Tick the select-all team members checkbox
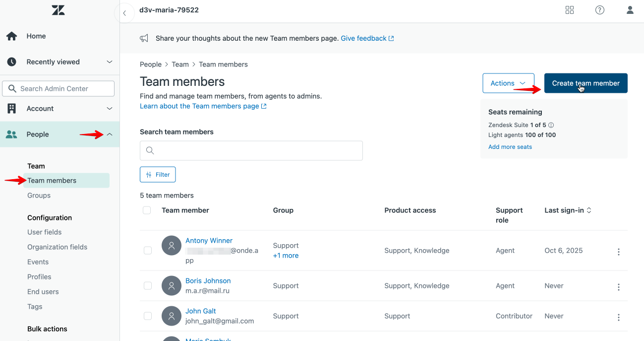This screenshot has width=644, height=341. pyautogui.click(x=147, y=210)
